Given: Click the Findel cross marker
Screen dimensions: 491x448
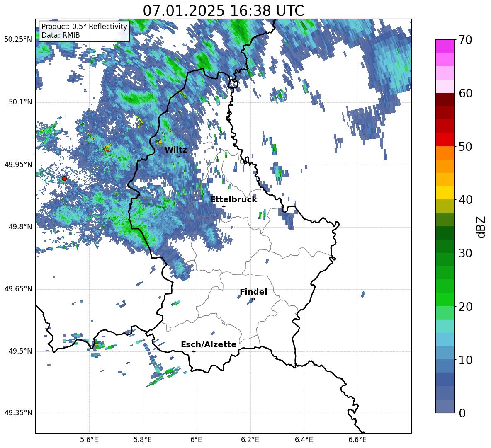Looking at the screenshot, I should point(253,299).
